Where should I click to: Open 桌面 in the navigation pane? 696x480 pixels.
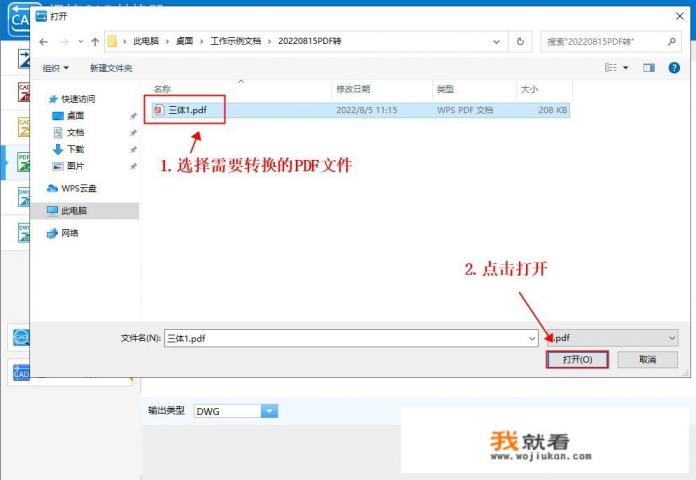click(68, 116)
